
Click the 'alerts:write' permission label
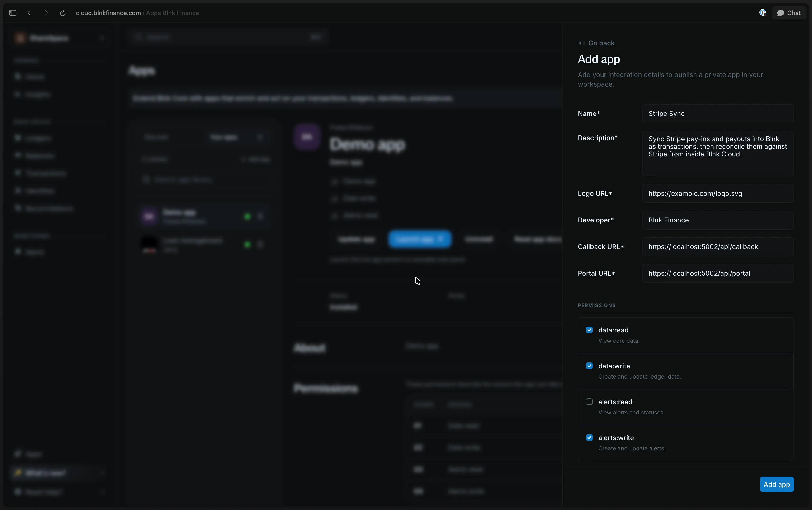[616, 438]
